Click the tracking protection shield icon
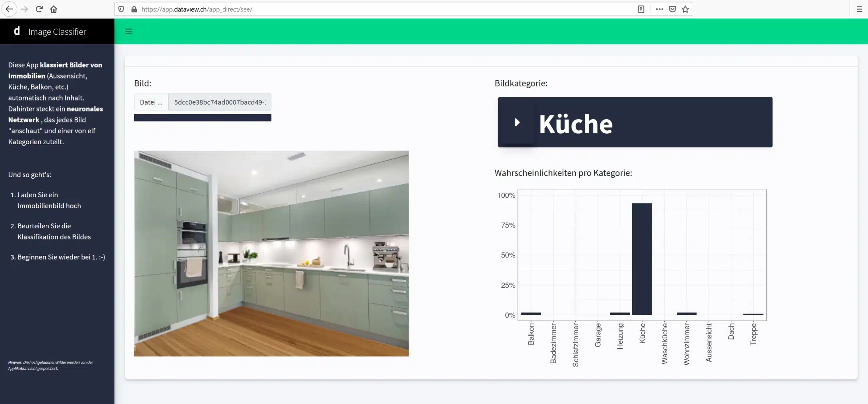The width and height of the screenshot is (868, 404). [121, 9]
